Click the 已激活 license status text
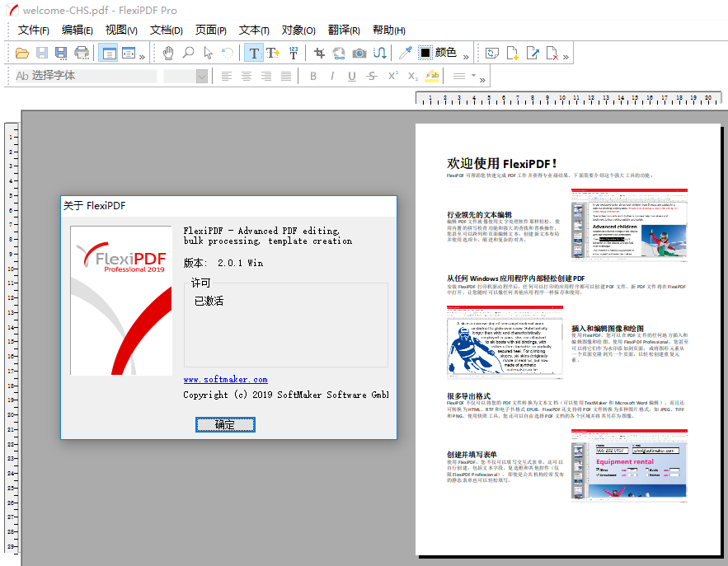 pyautogui.click(x=209, y=301)
